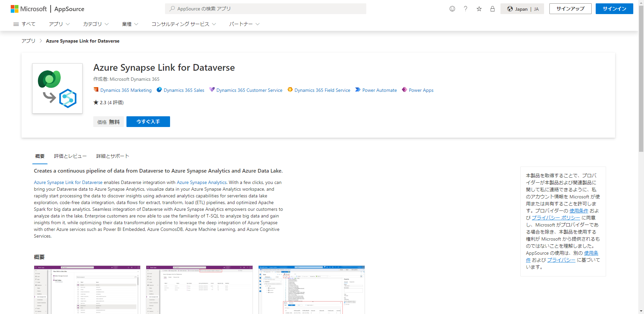Expand the アプリ dropdown menu
Viewport: 644px width, 314px height.
click(x=59, y=24)
